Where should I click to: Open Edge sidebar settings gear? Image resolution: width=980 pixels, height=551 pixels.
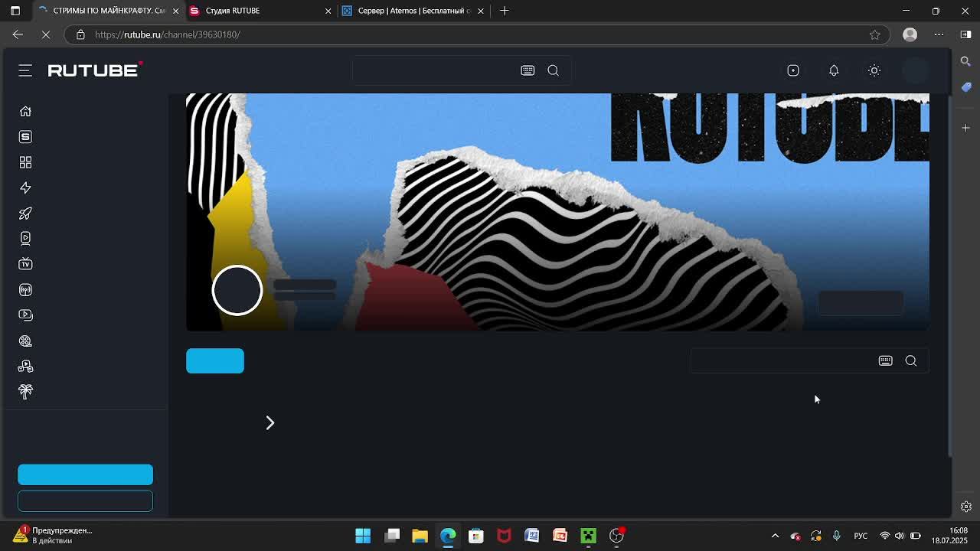tap(966, 507)
